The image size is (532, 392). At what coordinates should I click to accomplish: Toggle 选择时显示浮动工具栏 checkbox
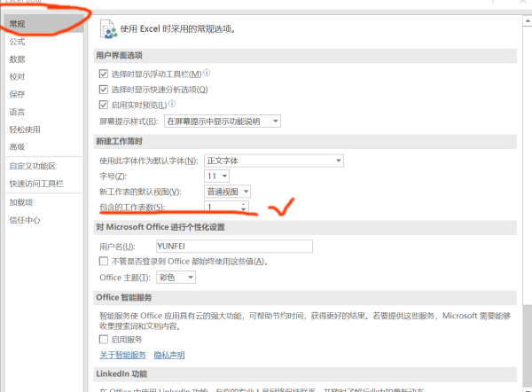[104, 74]
